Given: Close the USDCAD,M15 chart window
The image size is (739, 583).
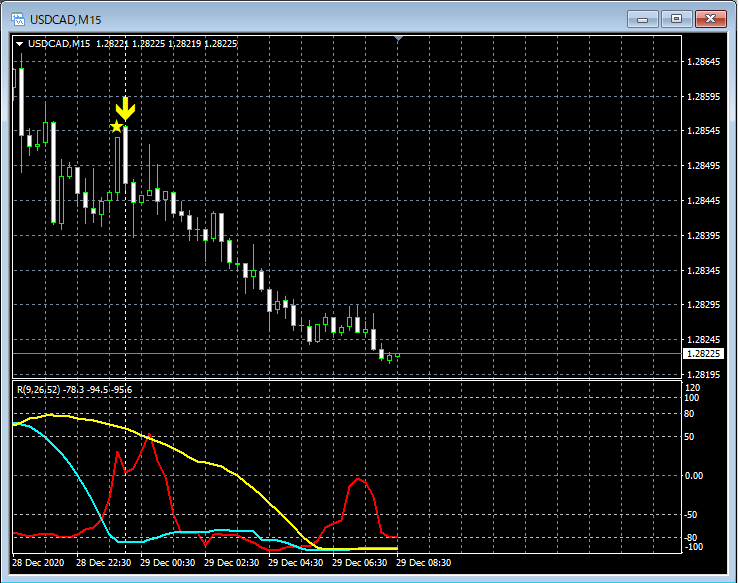Looking at the screenshot, I should (709, 18).
